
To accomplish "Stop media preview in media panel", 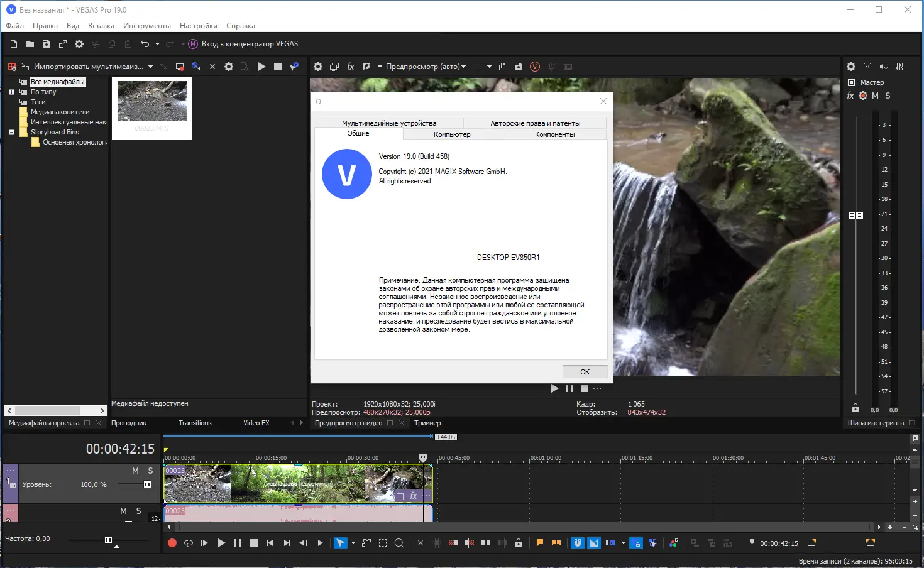I will tap(278, 67).
